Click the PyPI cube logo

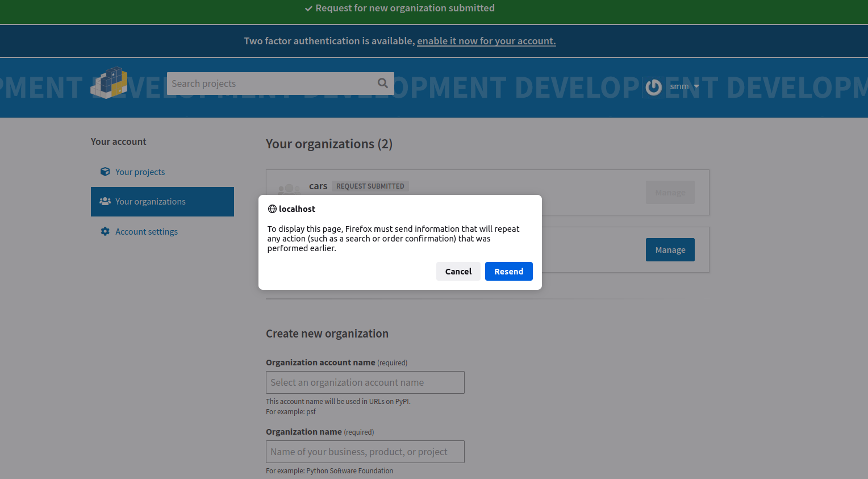(x=109, y=83)
